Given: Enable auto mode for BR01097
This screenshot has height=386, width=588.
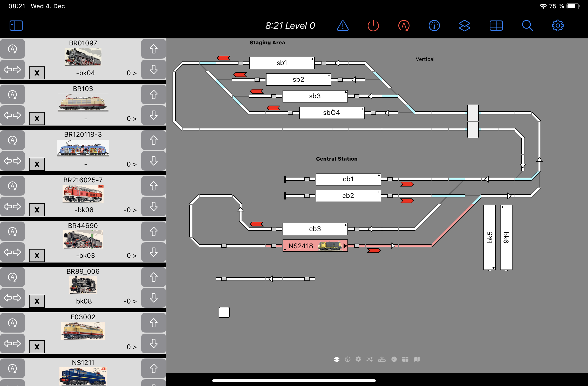Looking at the screenshot, I should pos(12,49).
